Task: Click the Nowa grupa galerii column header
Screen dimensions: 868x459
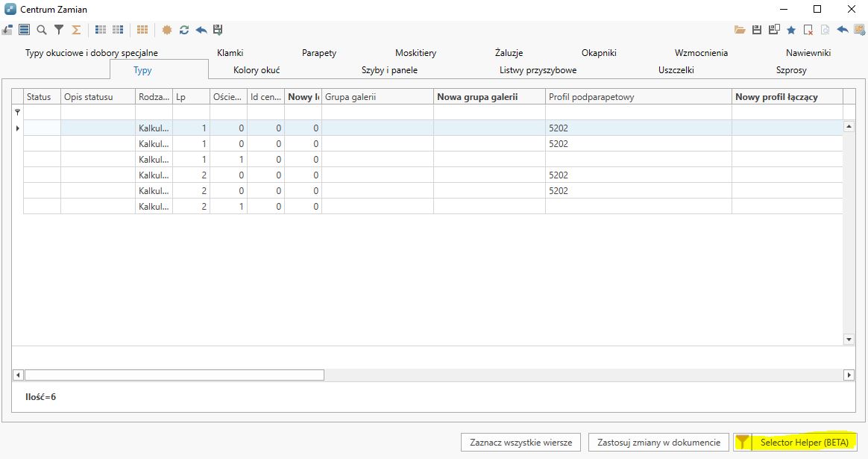Action: click(x=489, y=96)
